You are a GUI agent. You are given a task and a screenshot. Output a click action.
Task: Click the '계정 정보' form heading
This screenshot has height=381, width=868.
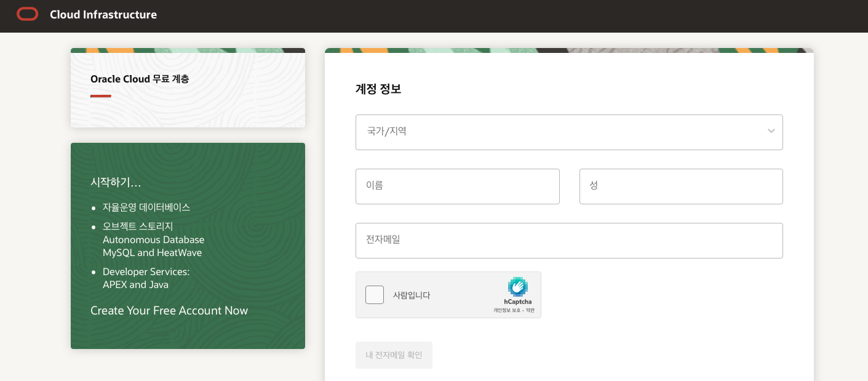pos(378,89)
